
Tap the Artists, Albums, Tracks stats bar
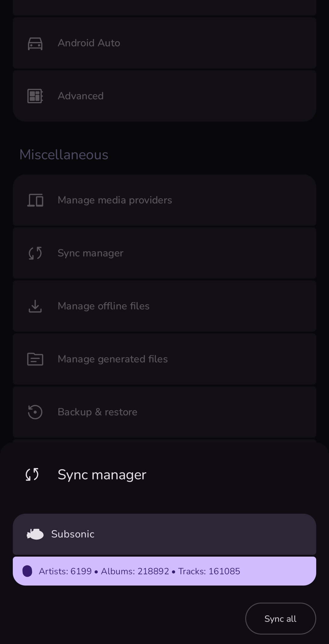coord(164,571)
